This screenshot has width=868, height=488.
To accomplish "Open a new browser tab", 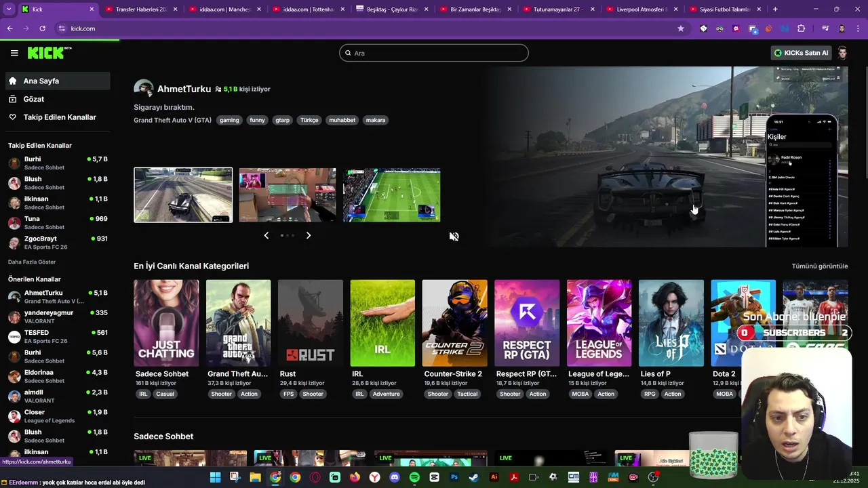I will point(775,9).
